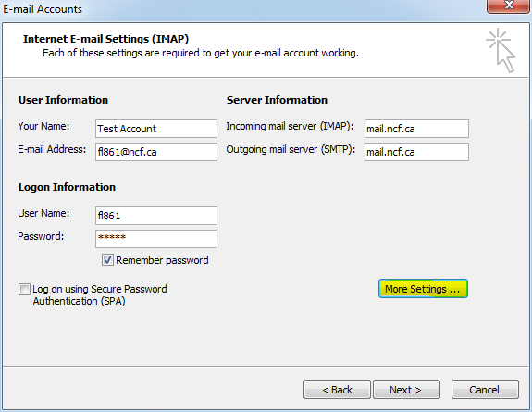
Task: Close the E-mail Accounts dialog window
Action: (x=508, y=6)
